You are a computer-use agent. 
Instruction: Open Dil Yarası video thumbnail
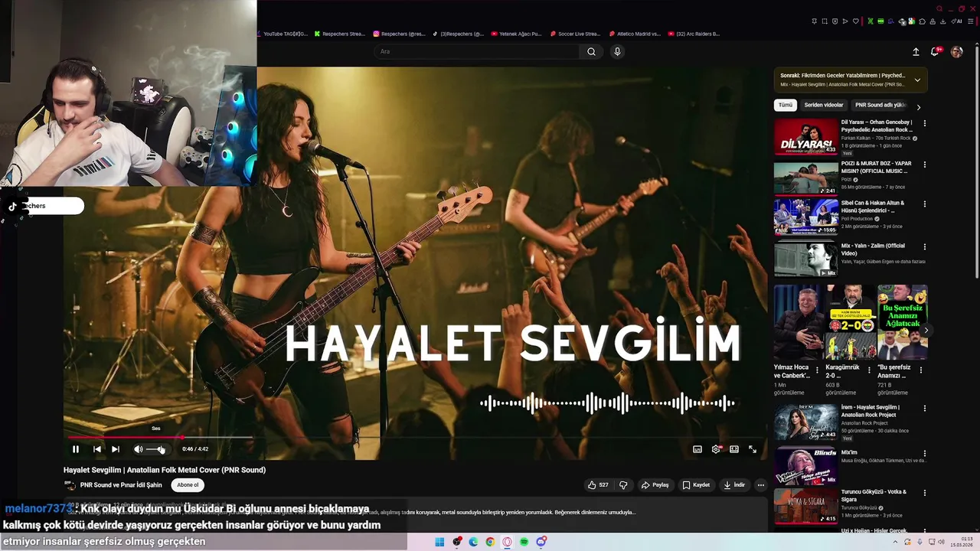coord(805,136)
